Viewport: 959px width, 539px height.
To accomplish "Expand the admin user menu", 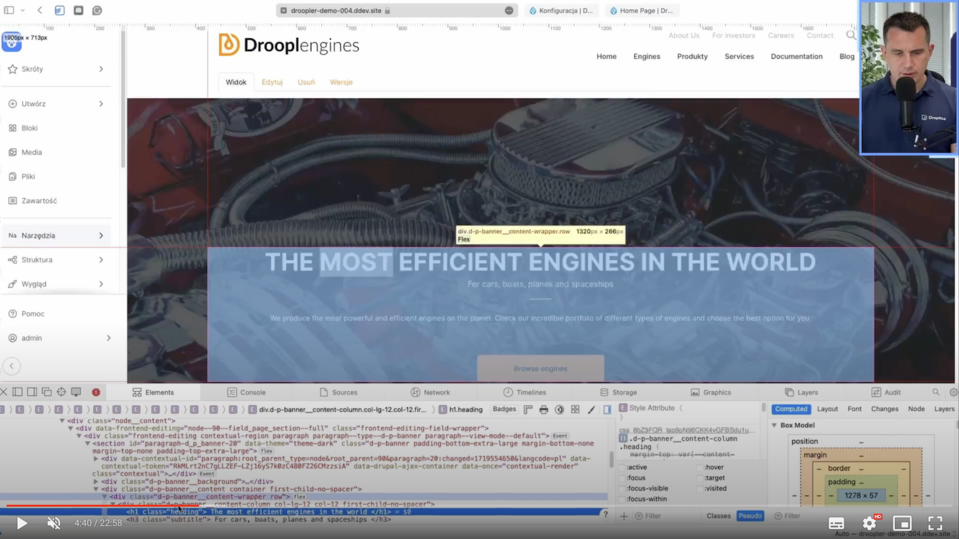I will [59, 338].
